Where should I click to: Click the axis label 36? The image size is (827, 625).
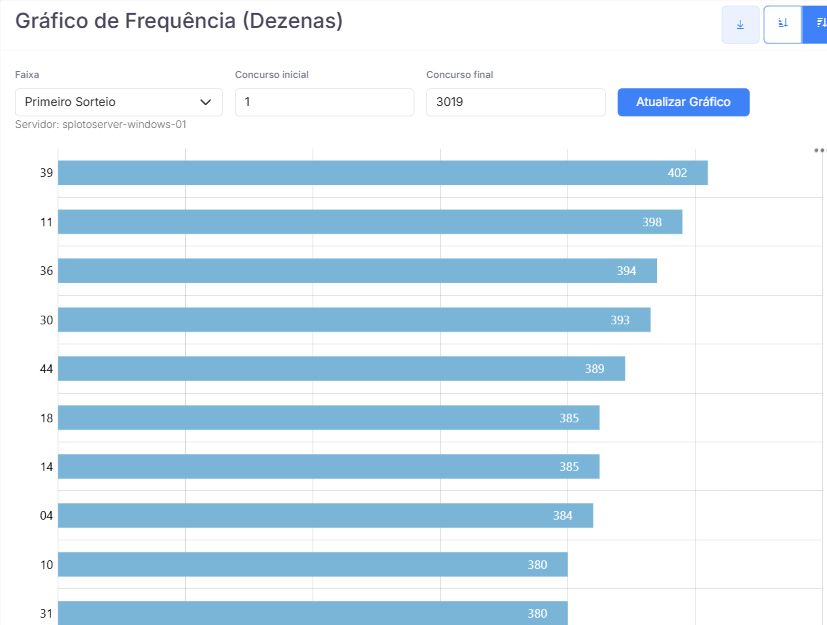46,271
